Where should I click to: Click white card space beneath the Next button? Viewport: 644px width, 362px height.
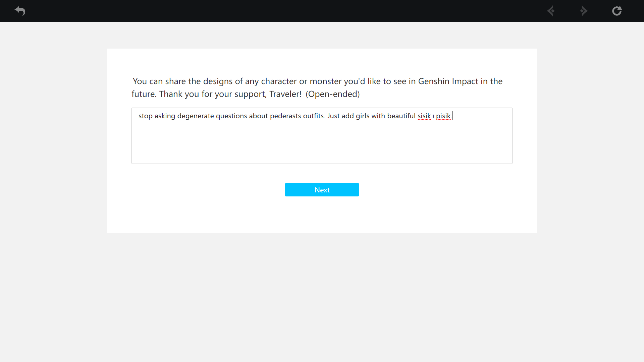(x=322, y=215)
